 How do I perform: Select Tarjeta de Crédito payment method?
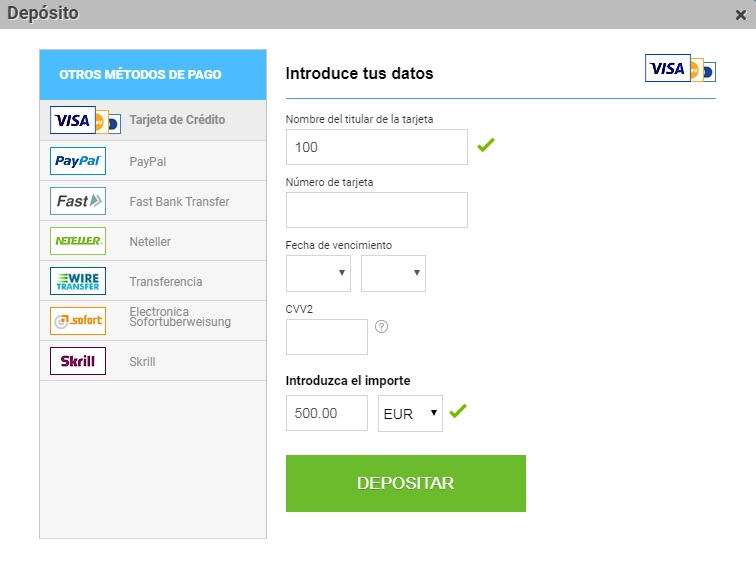point(177,120)
